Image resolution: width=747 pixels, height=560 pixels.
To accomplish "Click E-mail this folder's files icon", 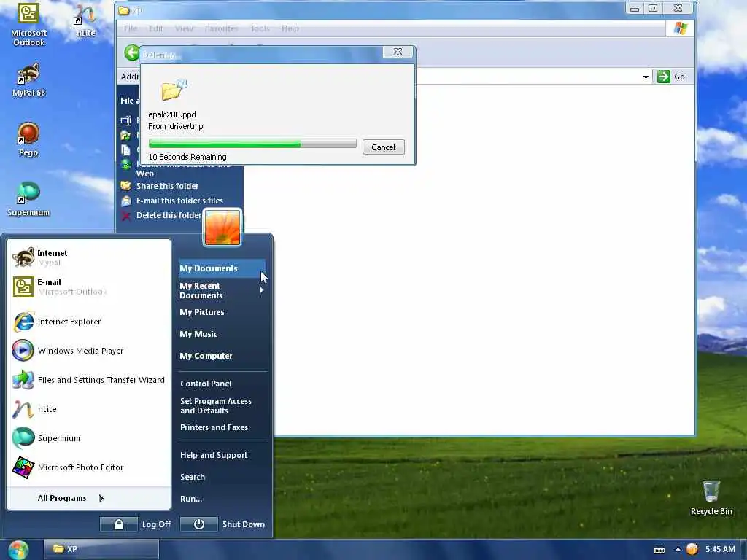I will click(x=125, y=201).
